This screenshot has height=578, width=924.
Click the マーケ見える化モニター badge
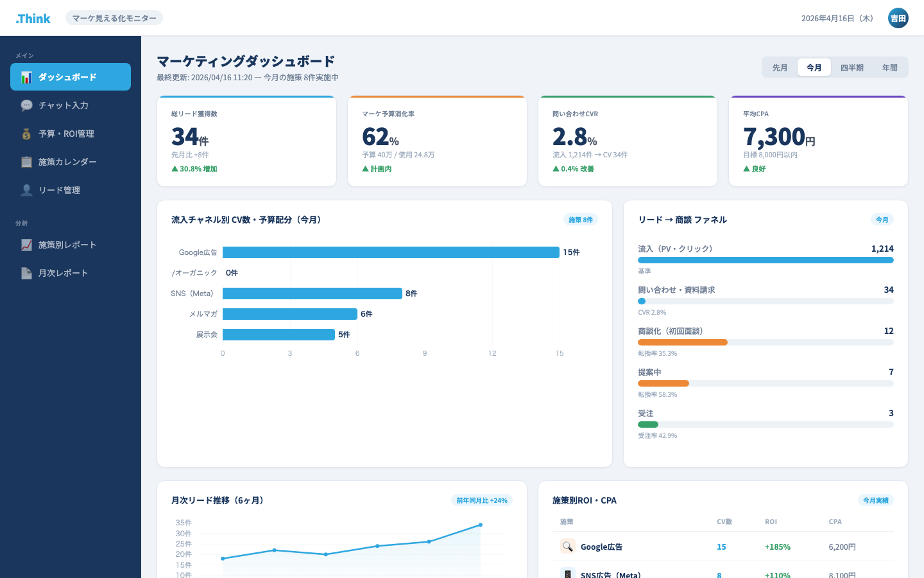point(114,18)
